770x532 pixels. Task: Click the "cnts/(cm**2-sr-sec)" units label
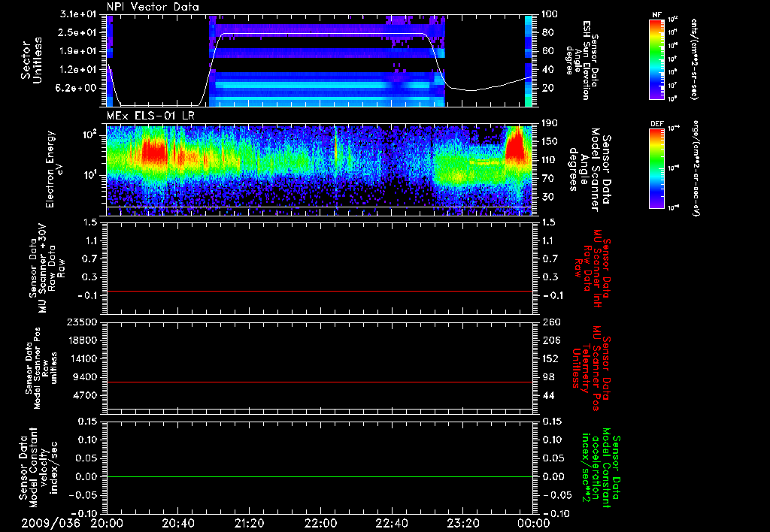[x=694, y=59]
